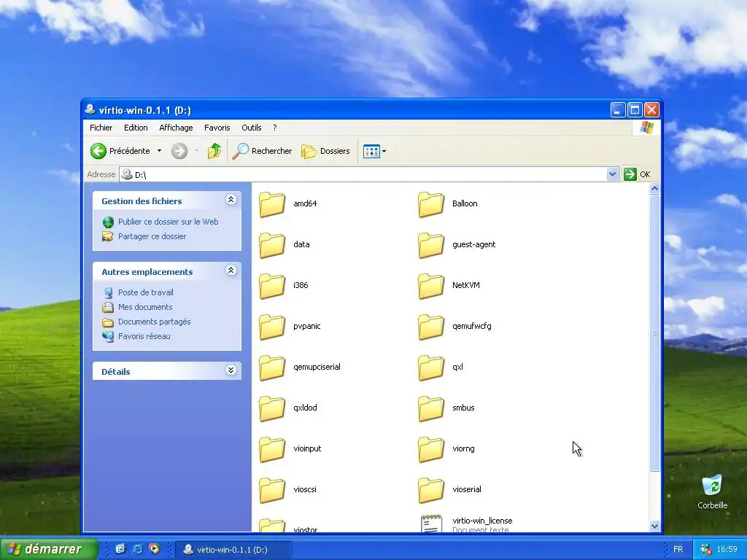Click the scrollbar up arrow
The width and height of the screenshot is (747, 560).
(654, 189)
